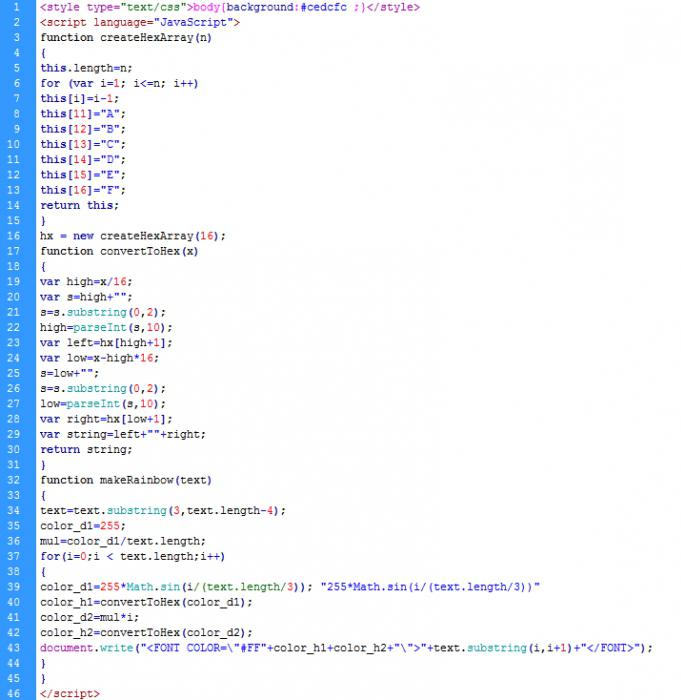Click line number 16 in the gutter

[x=14, y=236]
